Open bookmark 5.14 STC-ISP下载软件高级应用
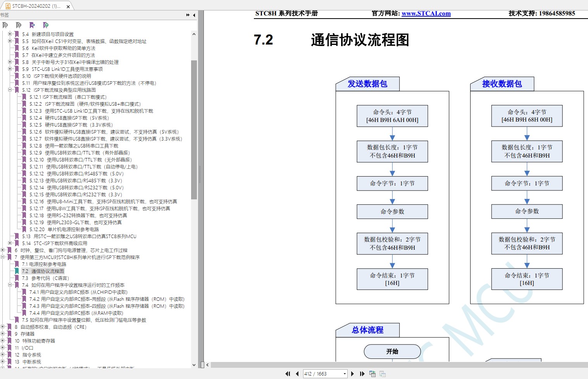This screenshot has width=588, height=379. tap(55, 244)
